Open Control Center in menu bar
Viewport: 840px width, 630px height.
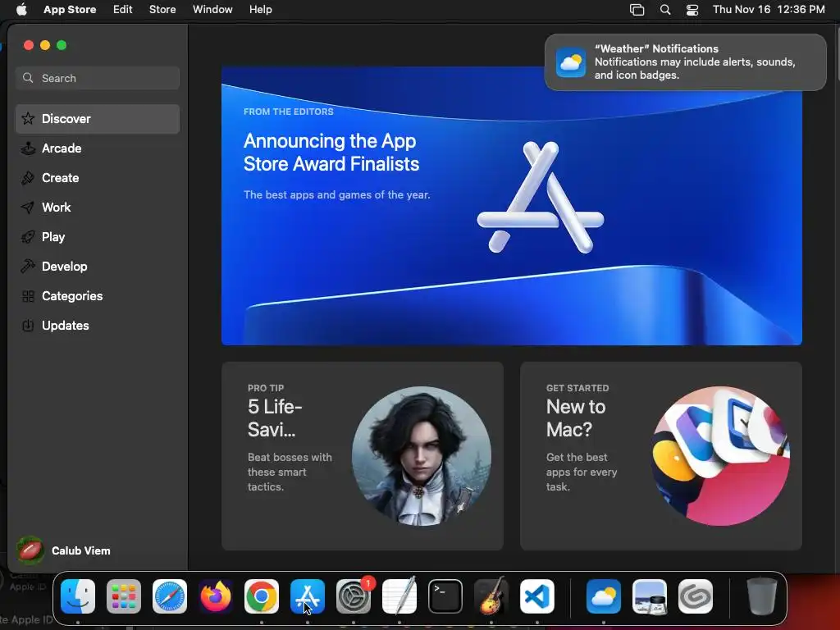tap(692, 10)
